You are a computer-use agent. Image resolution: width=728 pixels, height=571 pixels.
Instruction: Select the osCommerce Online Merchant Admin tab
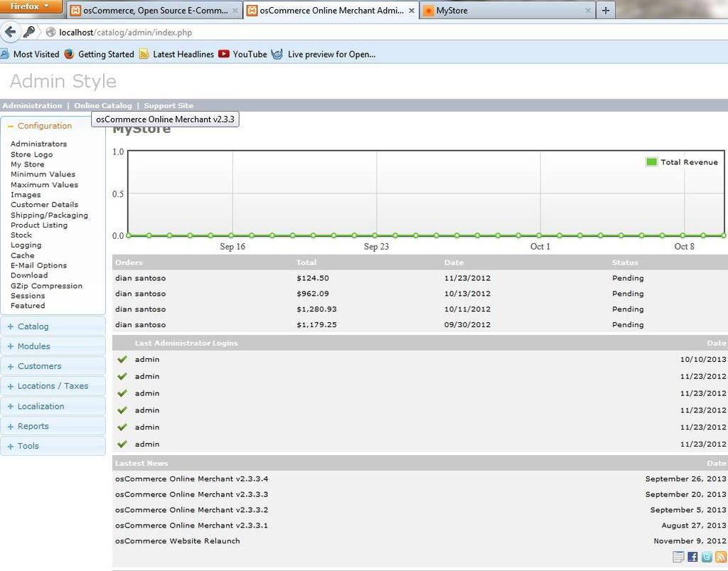[x=331, y=10]
